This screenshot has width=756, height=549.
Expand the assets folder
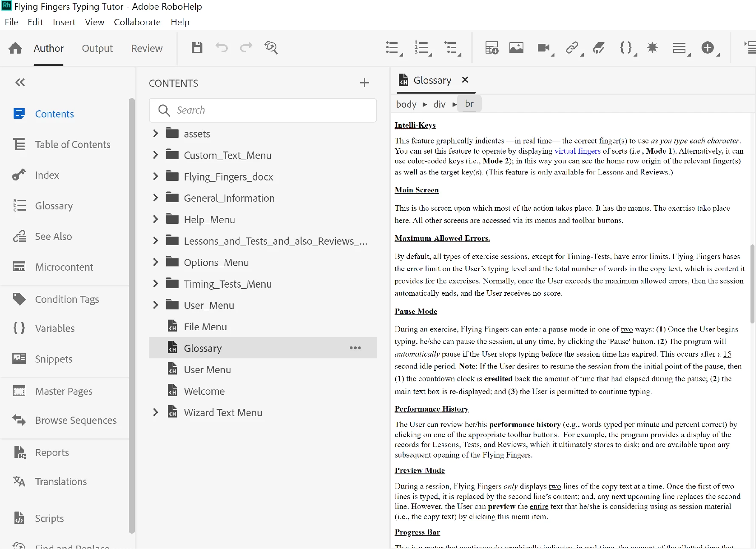(x=155, y=134)
